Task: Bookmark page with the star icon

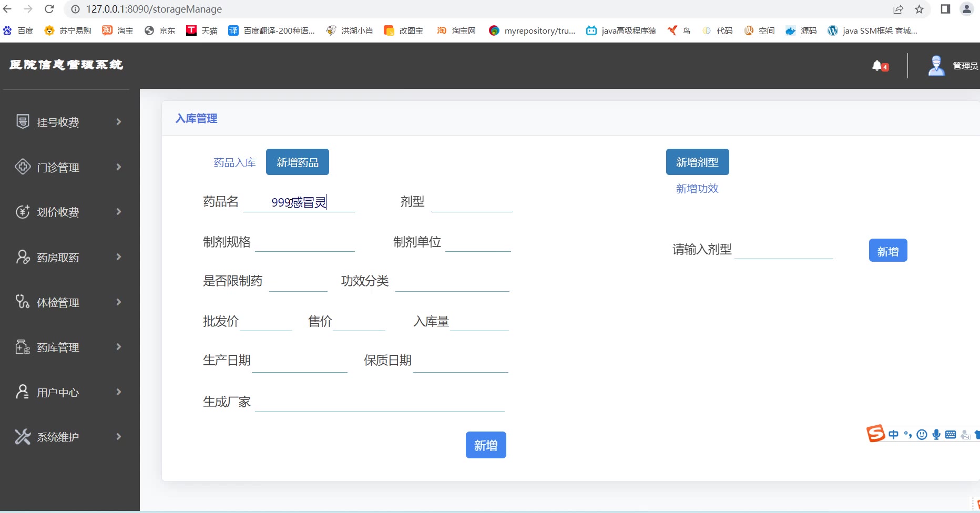Action: click(919, 9)
